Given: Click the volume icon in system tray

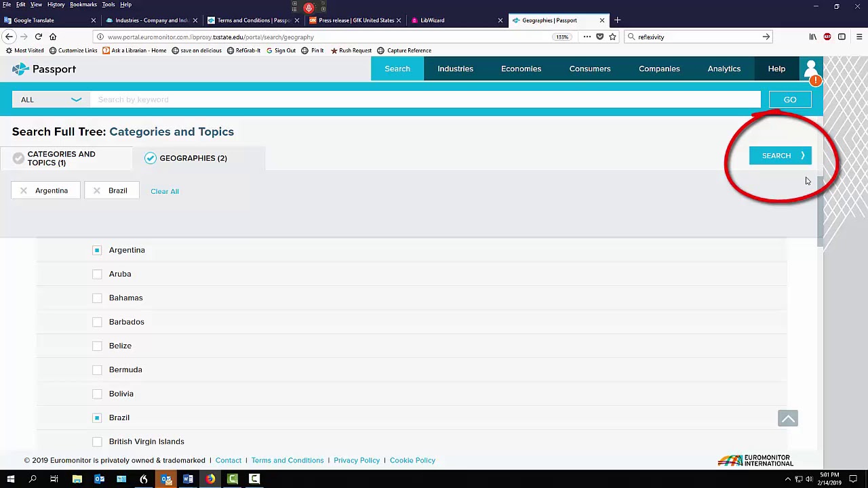Looking at the screenshot, I should [x=808, y=479].
